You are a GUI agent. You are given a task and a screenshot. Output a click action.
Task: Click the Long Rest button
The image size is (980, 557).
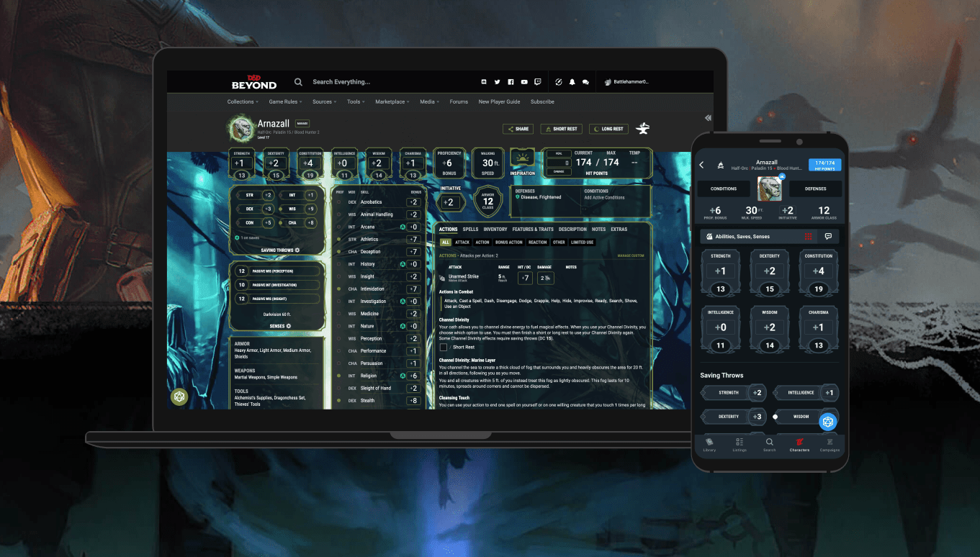point(609,129)
